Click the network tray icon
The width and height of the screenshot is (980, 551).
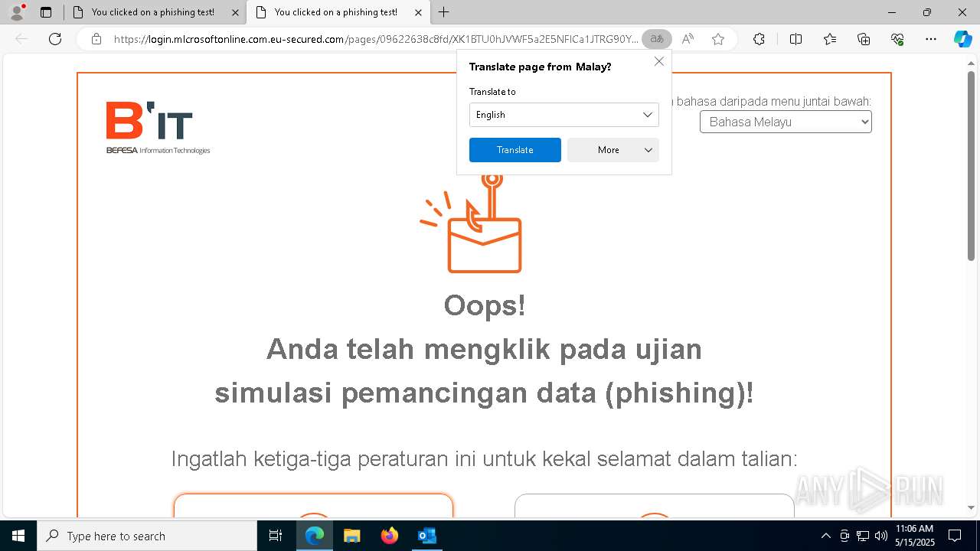click(863, 536)
